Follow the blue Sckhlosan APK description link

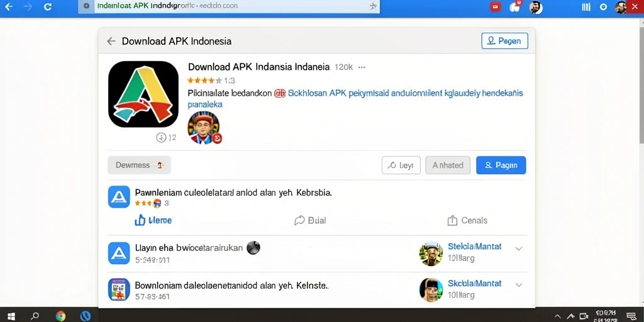pos(406,93)
